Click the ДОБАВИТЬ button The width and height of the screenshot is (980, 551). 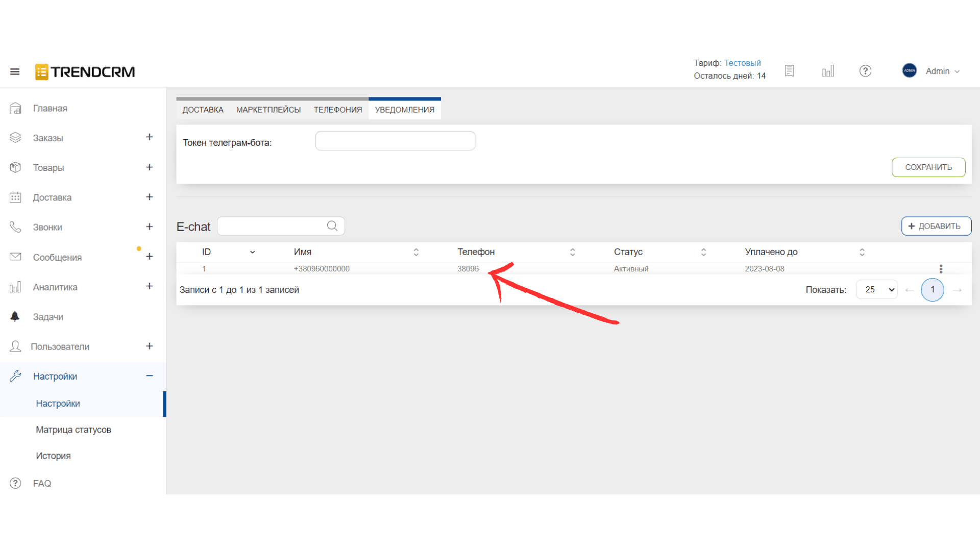click(936, 226)
